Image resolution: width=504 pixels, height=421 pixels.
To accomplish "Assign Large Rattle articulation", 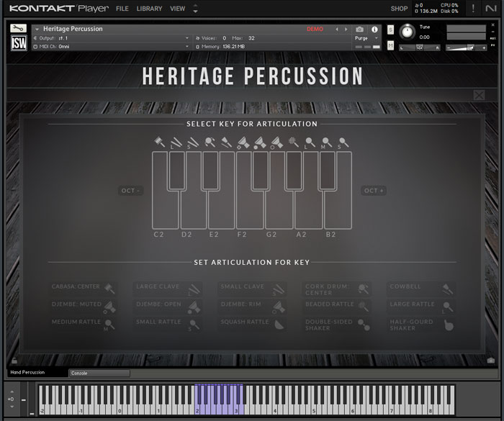I will pyautogui.click(x=421, y=307).
